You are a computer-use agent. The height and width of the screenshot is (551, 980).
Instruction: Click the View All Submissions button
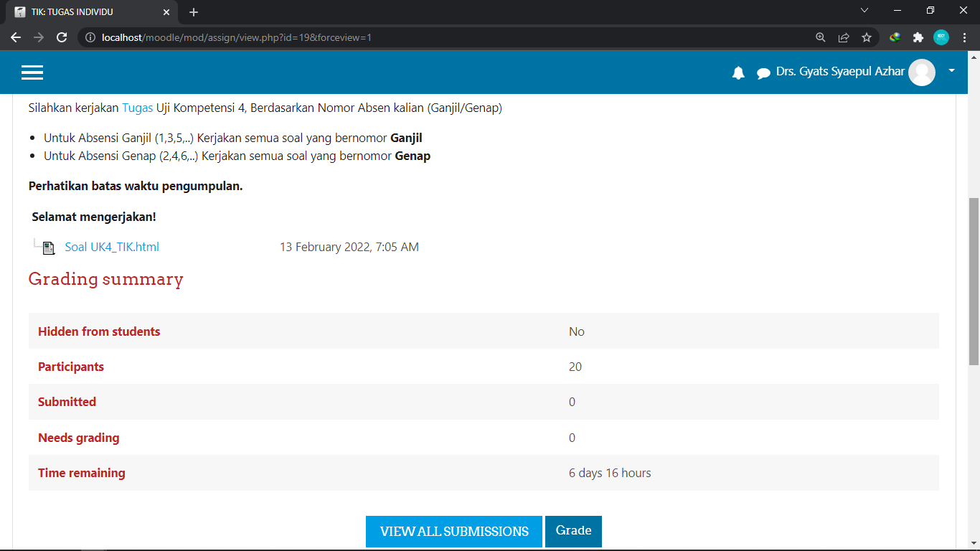(x=454, y=532)
